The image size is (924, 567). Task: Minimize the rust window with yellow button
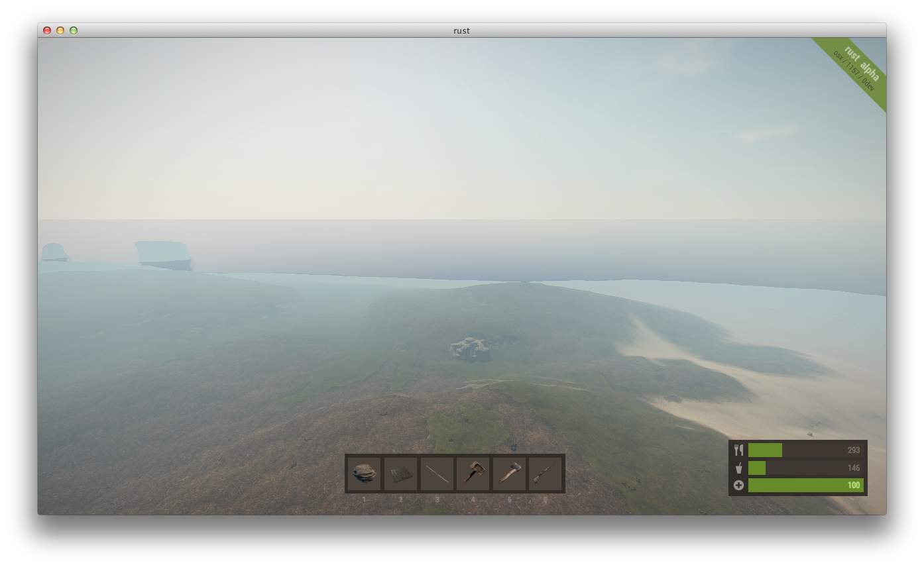(x=60, y=30)
